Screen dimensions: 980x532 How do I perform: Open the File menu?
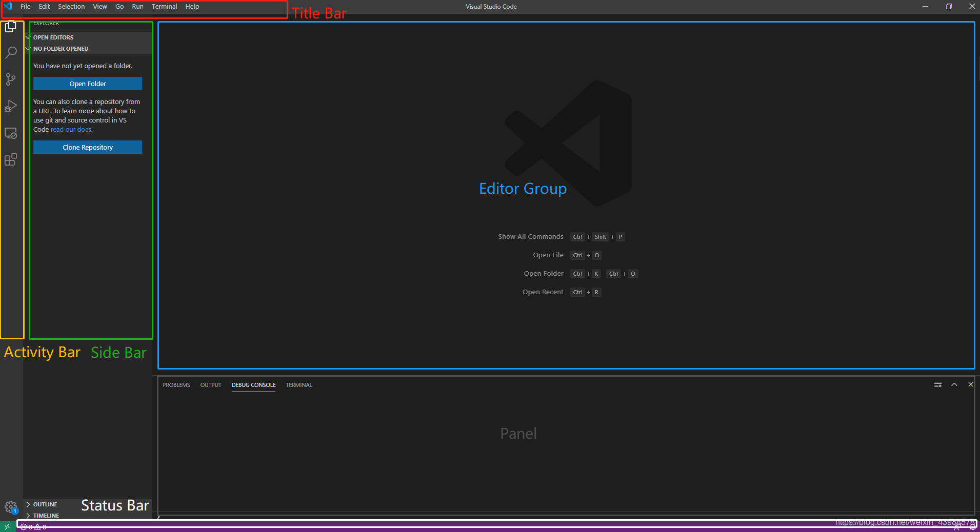(x=26, y=7)
